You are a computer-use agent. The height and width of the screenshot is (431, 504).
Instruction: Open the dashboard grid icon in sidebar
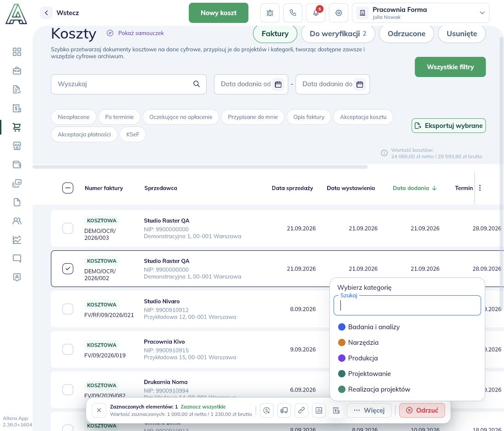(16, 52)
